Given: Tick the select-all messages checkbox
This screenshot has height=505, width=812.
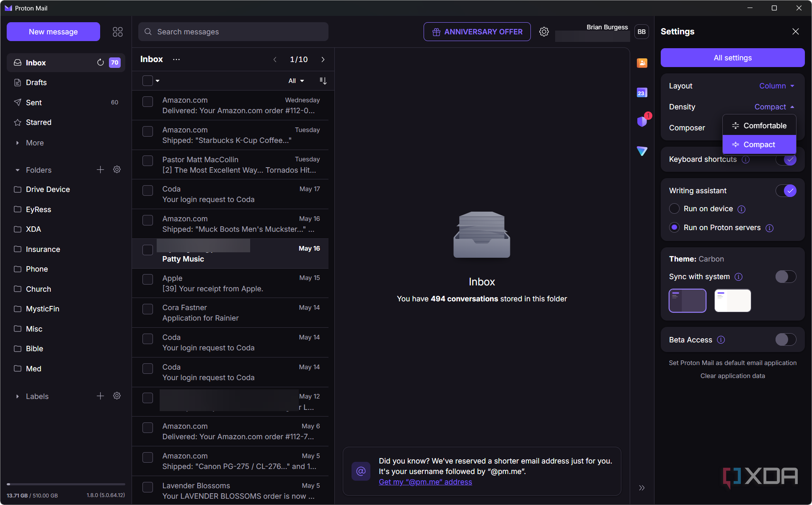Looking at the screenshot, I should 147,81.
